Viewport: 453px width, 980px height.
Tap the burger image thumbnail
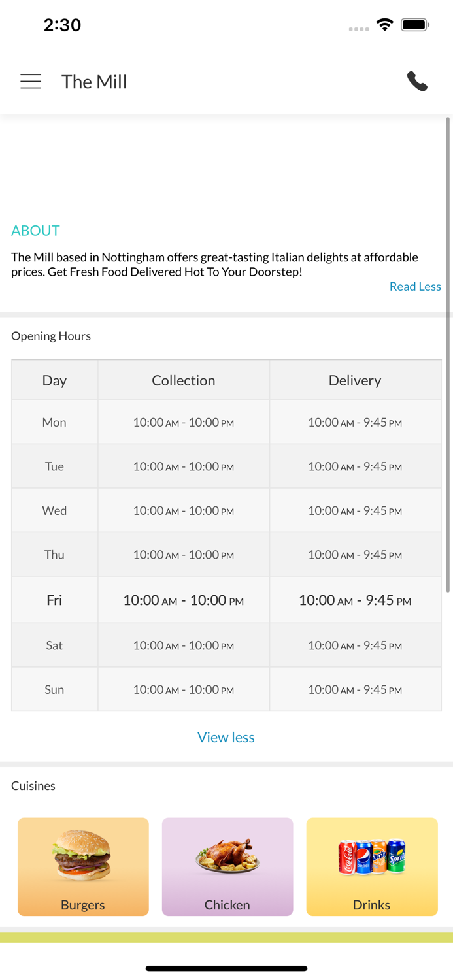click(82, 855)
